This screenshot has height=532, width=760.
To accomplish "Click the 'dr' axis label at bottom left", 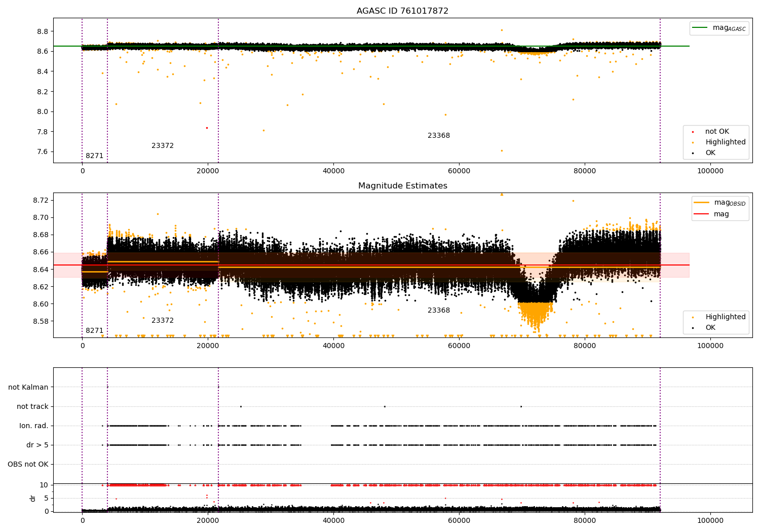I will pyautogui.click(x=33, y=498).
